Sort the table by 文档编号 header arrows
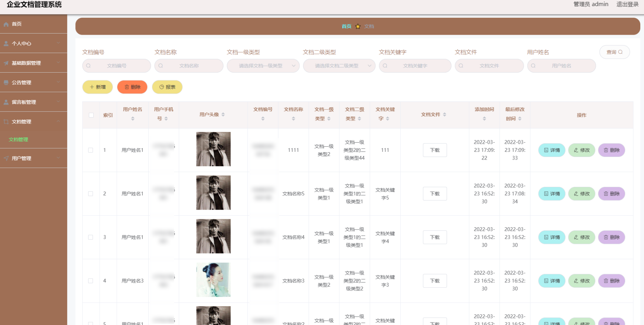 coord(263,119)
